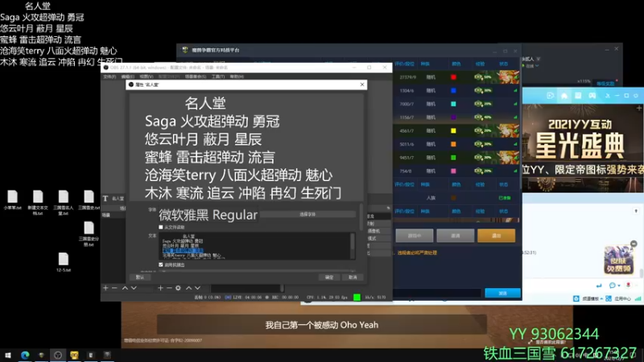Image resolution: width=644 pixels, height=362 pixels.
Task: Pick the red color swatch in the 27374/9 row
Action: click(x=453, y=77)
